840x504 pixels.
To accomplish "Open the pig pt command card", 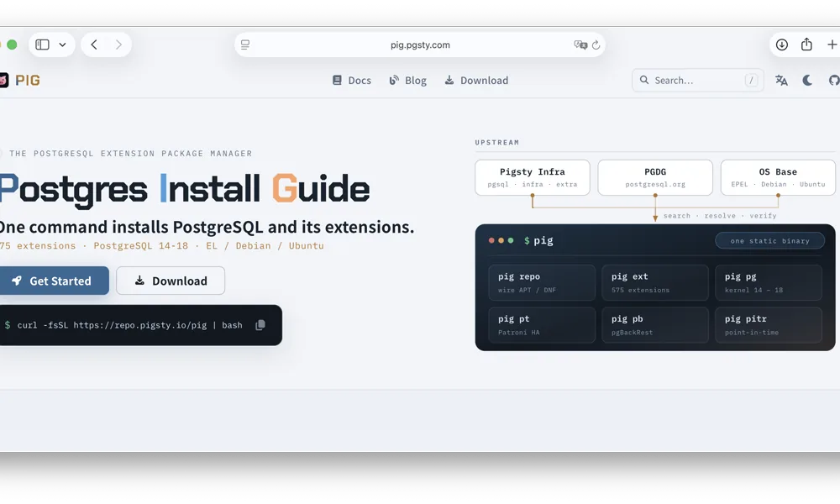I will (x=542, y=324).
